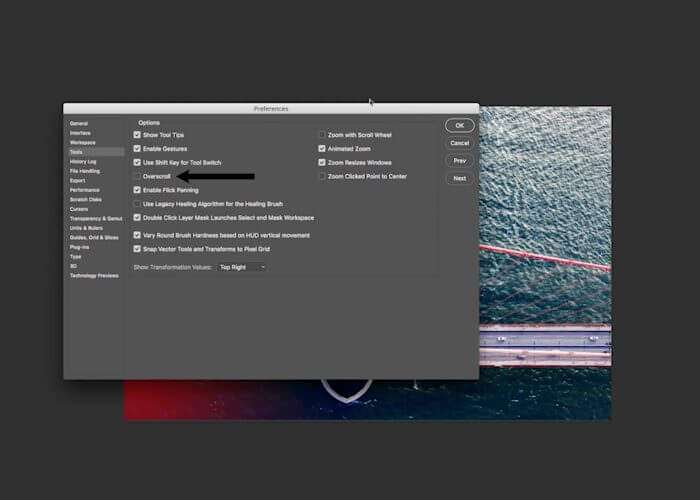Toggle Use Shift Key for Tool Switch
700x500 pixels.
click(x=137, y=162)
